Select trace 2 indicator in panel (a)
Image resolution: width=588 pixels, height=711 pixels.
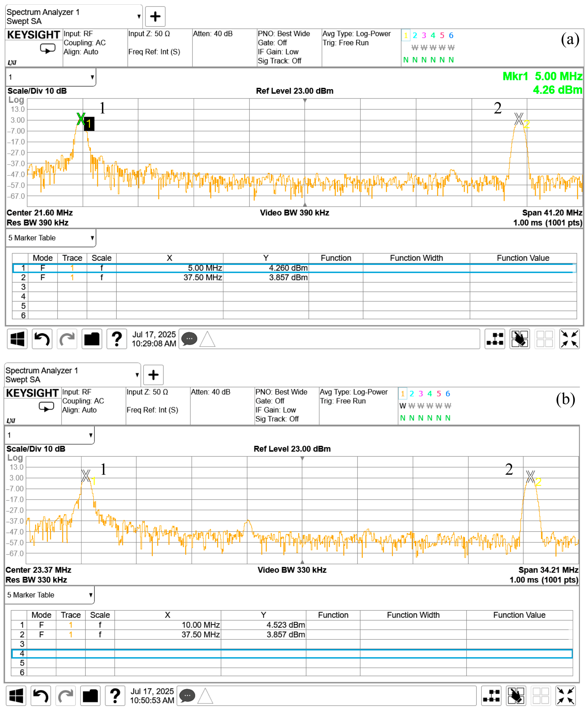click(x=415, y=35)
